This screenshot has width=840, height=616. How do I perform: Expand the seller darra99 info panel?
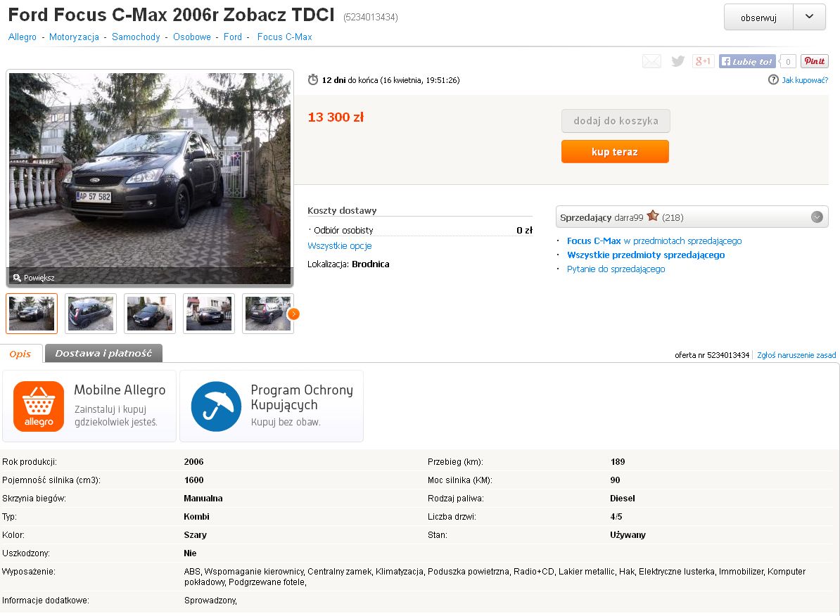point(816,217)
